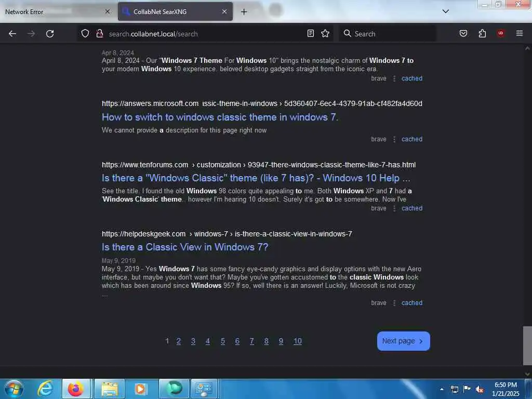
Task: Go to results page 2
Action: [179, 341]
